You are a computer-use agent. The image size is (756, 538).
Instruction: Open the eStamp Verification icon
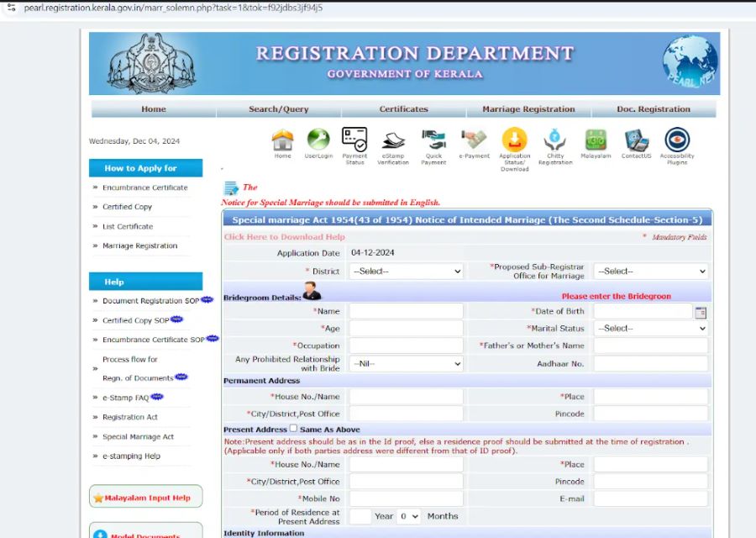coord(393,140)
